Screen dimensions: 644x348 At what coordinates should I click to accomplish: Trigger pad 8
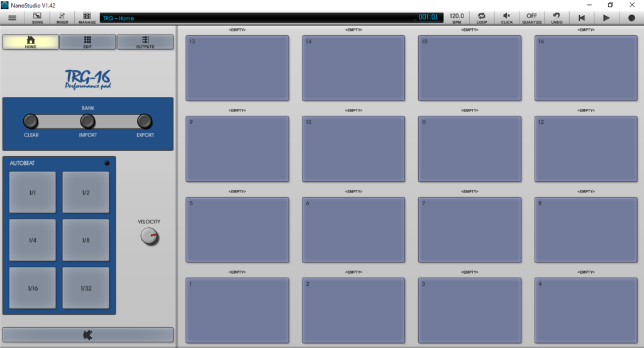(586, 230)
